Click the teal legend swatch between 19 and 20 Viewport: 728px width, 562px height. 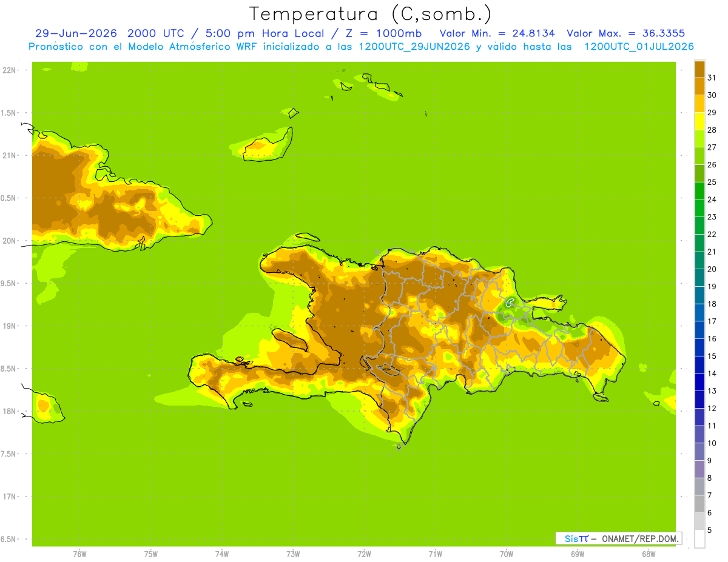699,278
